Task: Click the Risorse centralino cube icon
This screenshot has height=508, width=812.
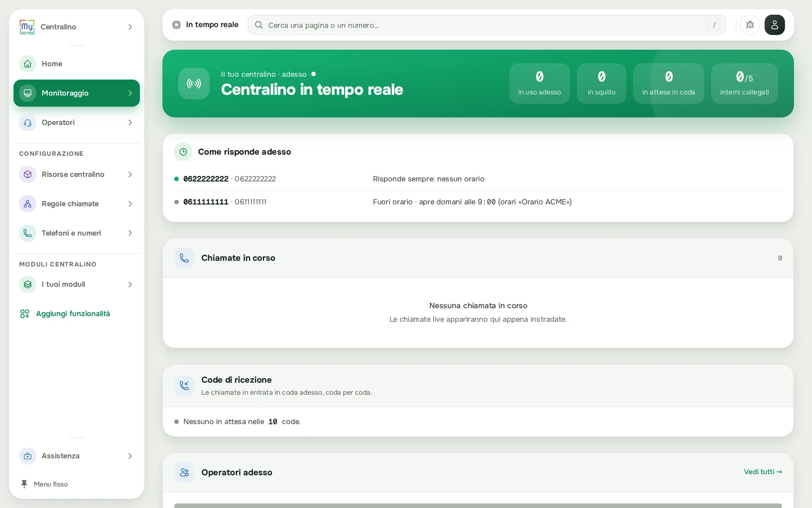Action: pos(27,174)
